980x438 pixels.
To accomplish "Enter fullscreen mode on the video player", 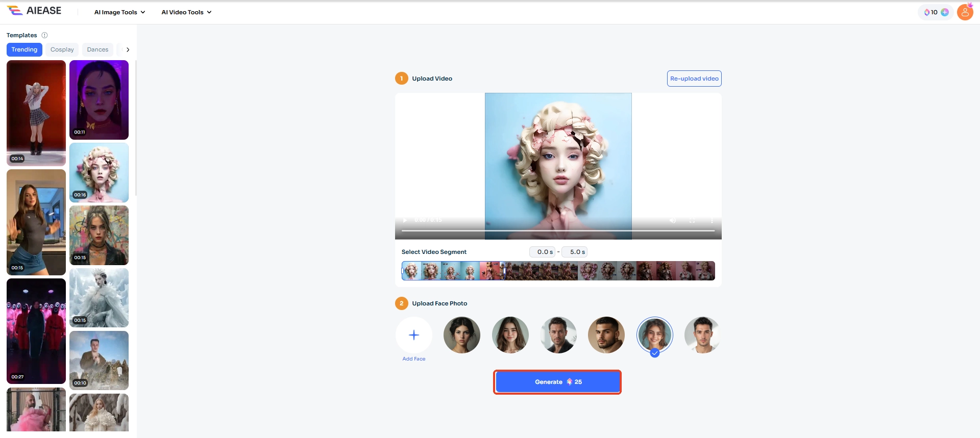I will click(692, 220).
